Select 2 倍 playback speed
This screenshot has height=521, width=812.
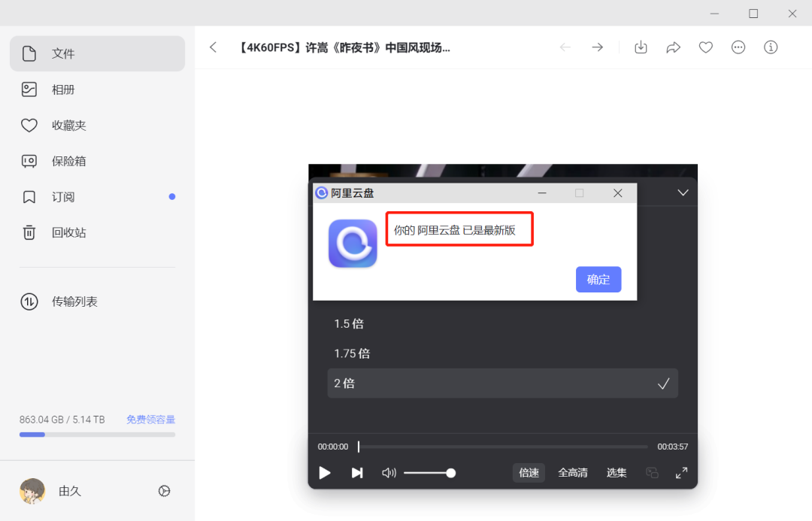[502, 383]
